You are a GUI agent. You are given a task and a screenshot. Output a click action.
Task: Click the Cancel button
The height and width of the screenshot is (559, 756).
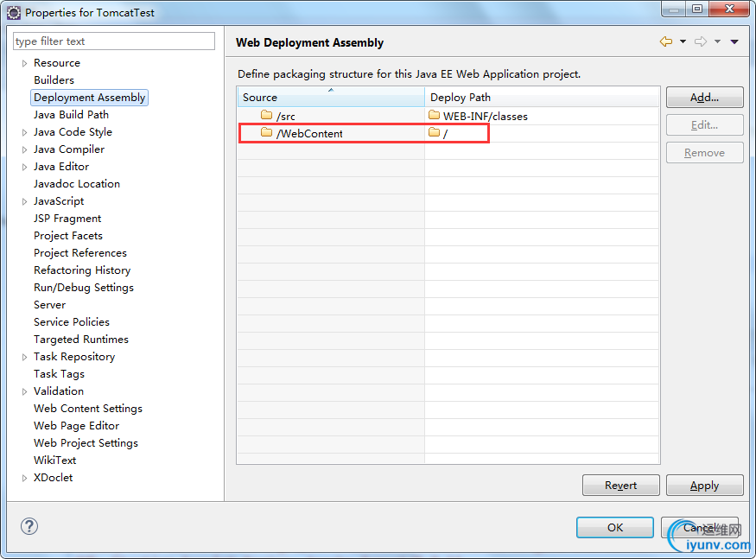700,528
